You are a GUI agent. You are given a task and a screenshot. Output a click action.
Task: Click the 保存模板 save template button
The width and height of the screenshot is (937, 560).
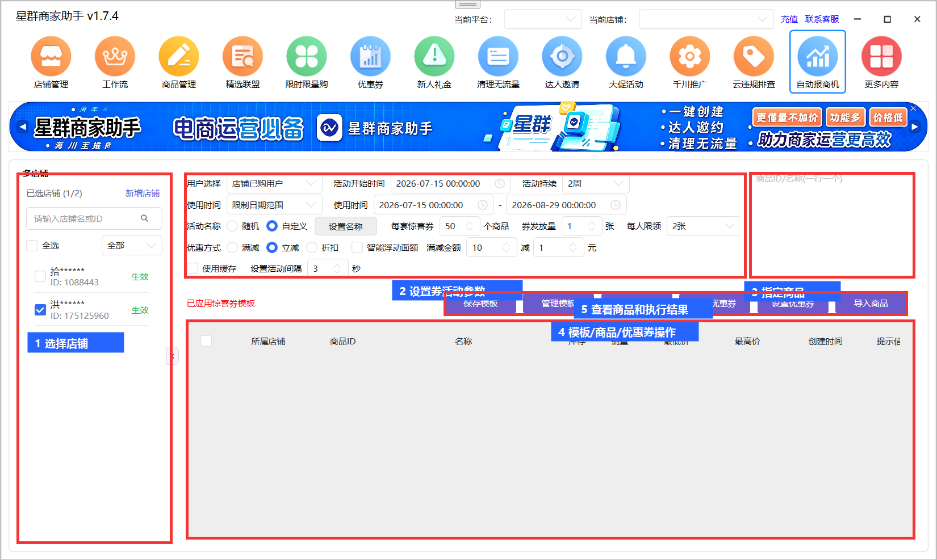(x=480, y=304)
